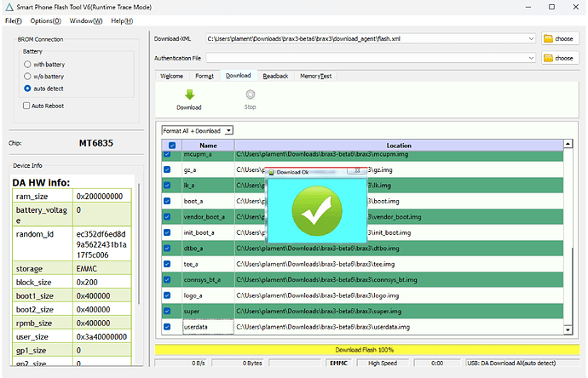Uncheck the logo_a partition checkbox

pos(167,295)
